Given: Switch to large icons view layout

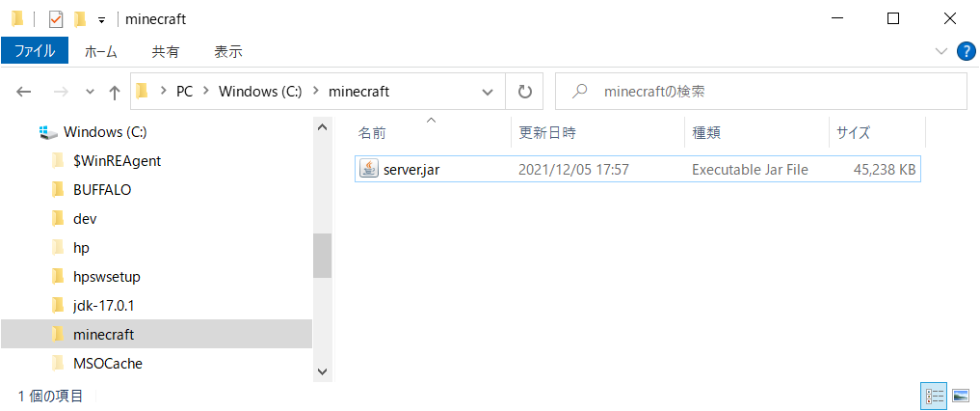Looking at the screenshot, I should (960, 396).
